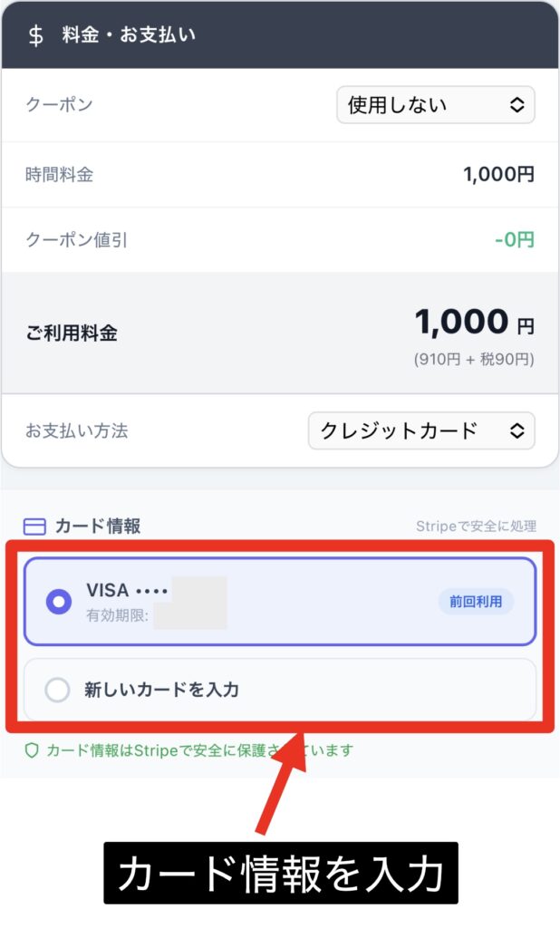
Task: Open the クーポン 使用しない dropdown
Action: pos(435,105)
